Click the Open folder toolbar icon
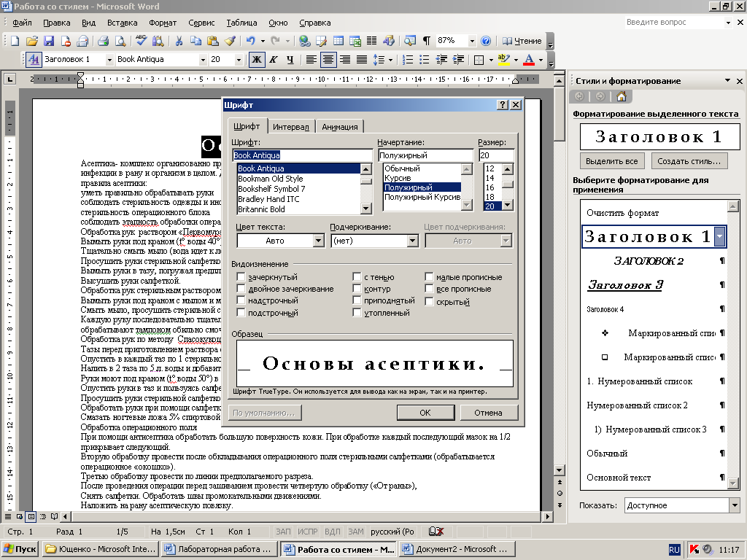Screen dimensions: 747x560 click(x=31, y=41)
